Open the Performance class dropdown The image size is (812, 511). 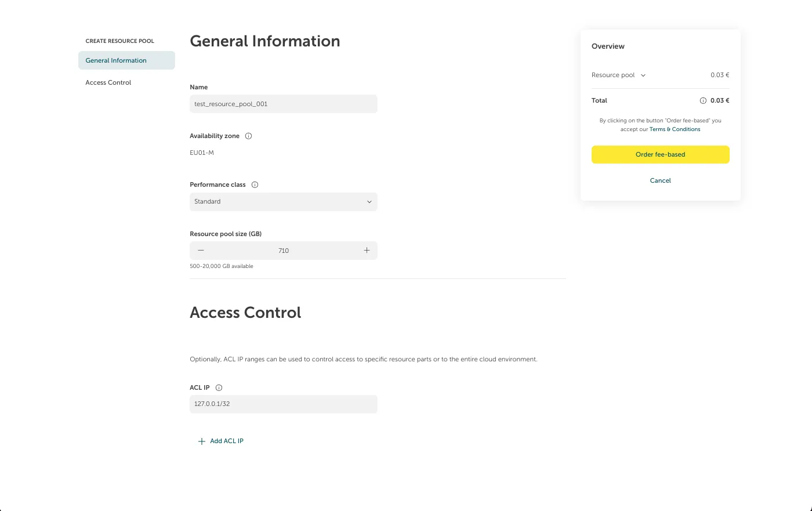click(x=283, y=202)
